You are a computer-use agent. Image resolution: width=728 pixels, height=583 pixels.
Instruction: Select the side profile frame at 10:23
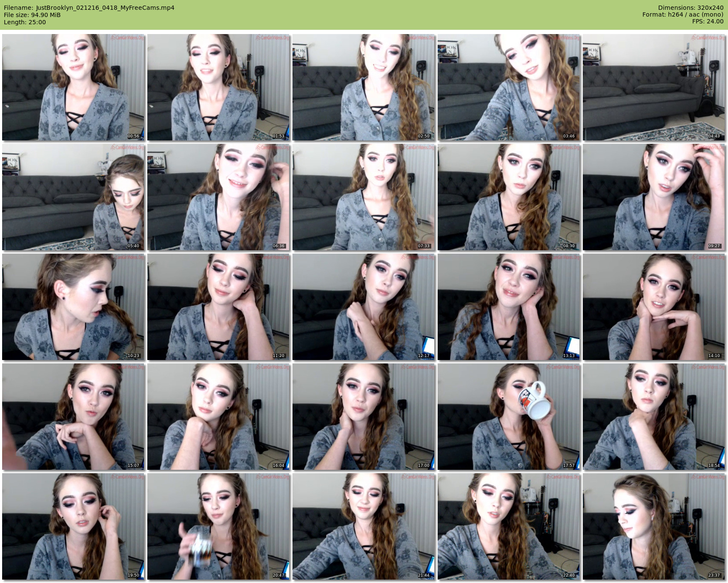click(x=73, y=307)
